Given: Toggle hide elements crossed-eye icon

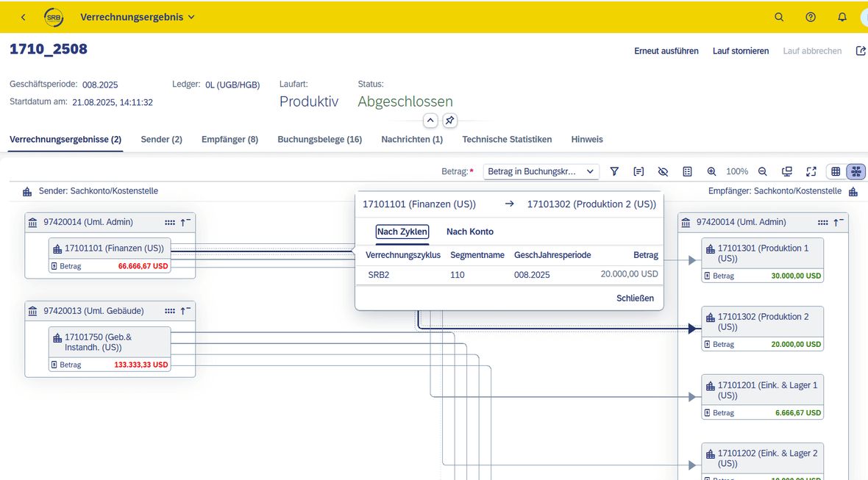Looking at the screenshot, I should (663, 171).
